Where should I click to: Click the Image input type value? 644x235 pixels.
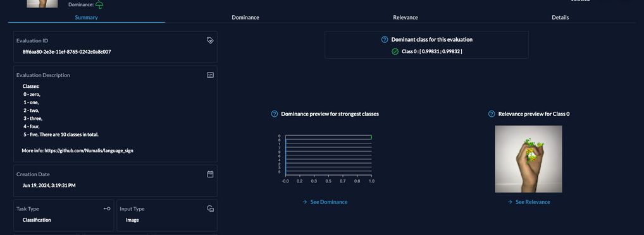pyautogui.click(x=132, y=220)
